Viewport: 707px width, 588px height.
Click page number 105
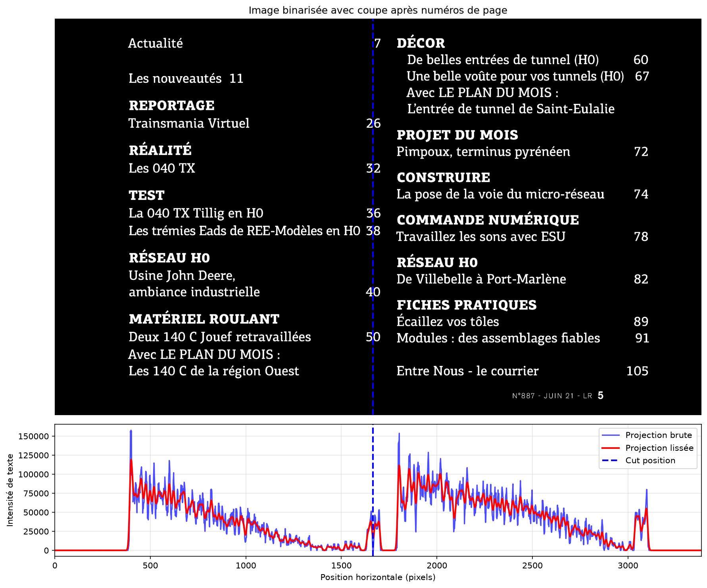pos(637,371)
